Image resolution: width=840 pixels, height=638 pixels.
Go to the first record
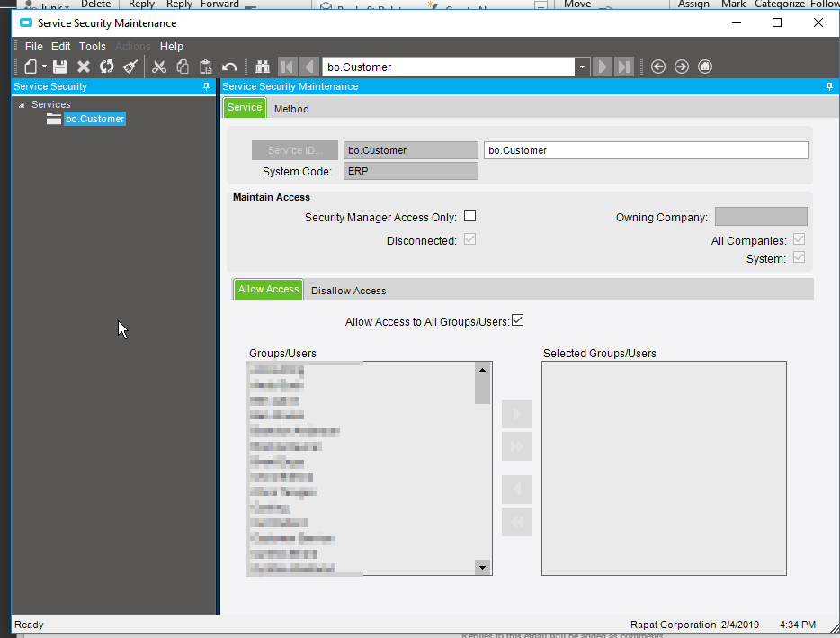(287, 67)
